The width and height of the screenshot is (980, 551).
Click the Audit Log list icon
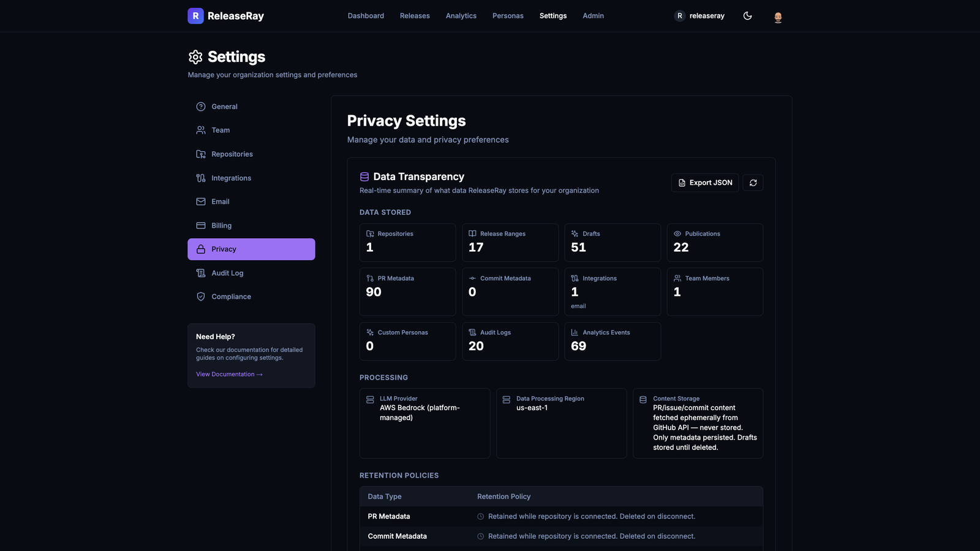[200, 272]
